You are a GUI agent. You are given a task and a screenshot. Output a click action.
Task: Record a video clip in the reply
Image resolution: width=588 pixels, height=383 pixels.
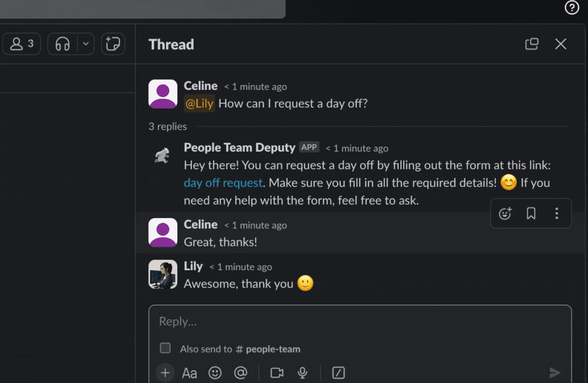[x=276, y=372]
